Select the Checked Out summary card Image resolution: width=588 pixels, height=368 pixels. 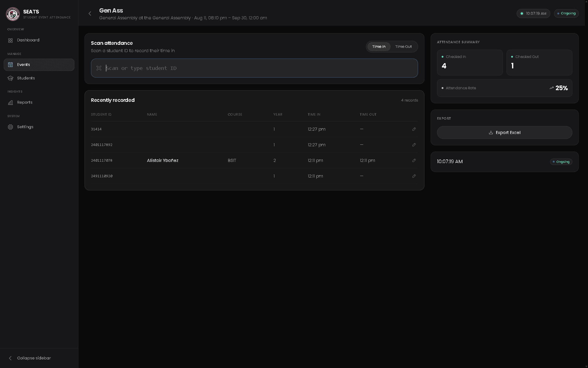[539, 63]
